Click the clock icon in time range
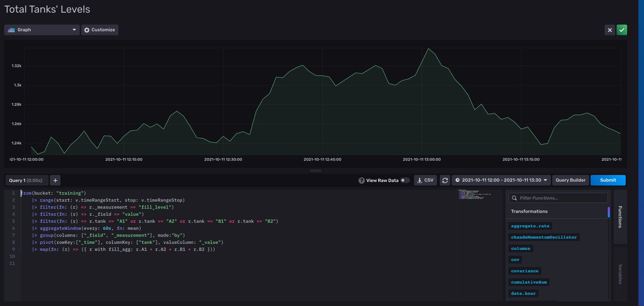Viewport: 644px width, 306px height. 458,181
